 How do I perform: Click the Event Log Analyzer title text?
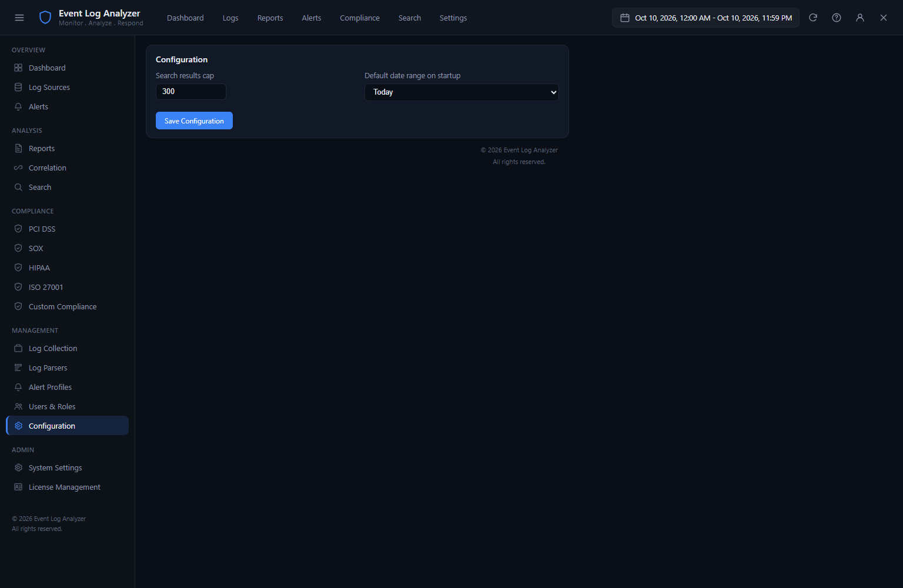point(99,13)
